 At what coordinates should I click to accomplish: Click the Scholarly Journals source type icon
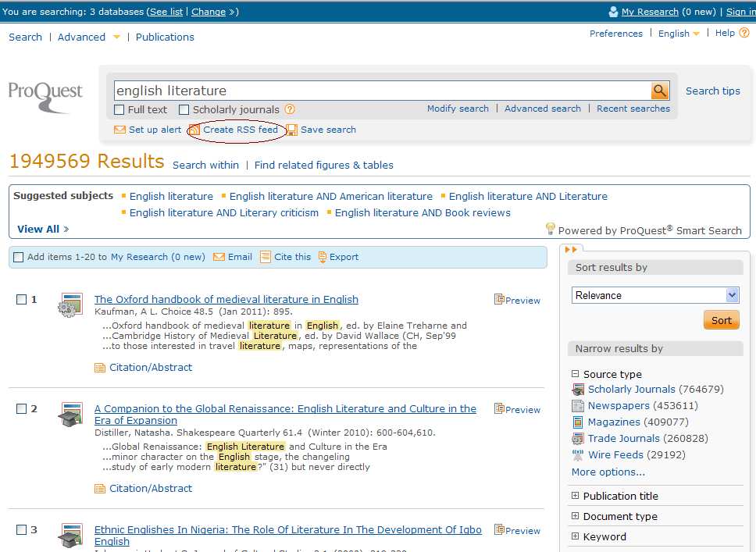(x=578, y=389)
